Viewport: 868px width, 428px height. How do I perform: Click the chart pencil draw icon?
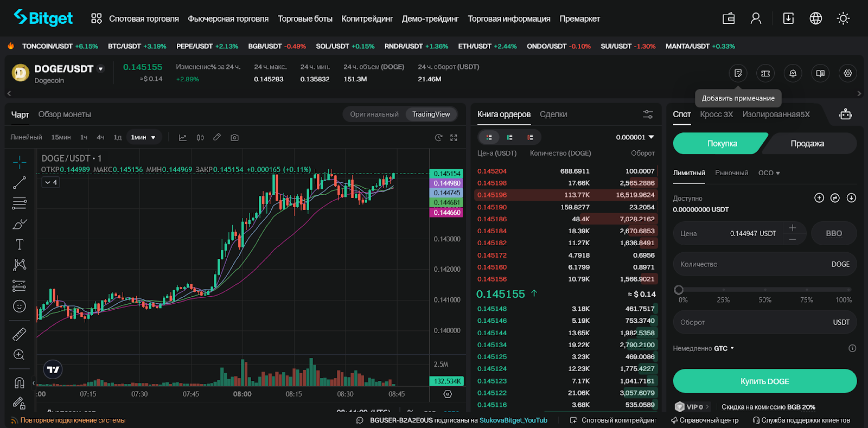pyautogui.click(x=217, y=137)
